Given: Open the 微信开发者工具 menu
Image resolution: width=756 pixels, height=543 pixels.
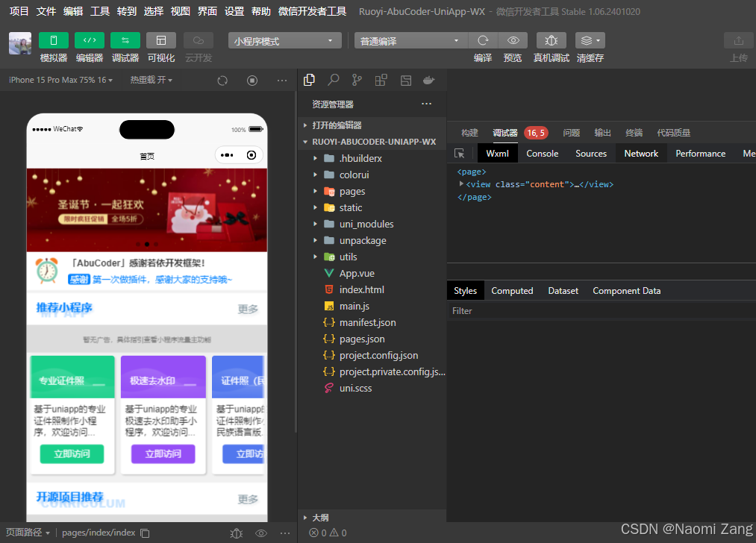Looking at the screenshot, I should click(x=312, y=11).
